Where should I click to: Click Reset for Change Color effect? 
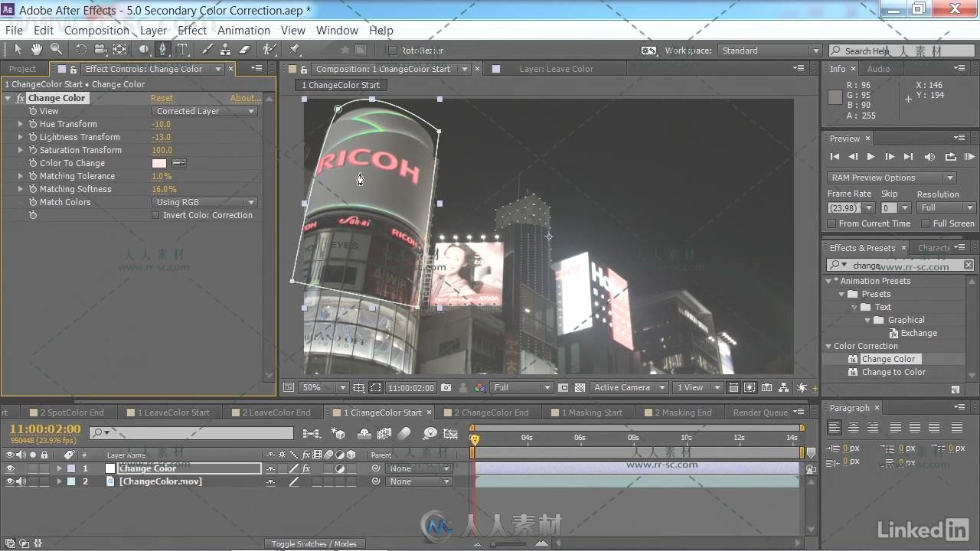pos(162,98)
